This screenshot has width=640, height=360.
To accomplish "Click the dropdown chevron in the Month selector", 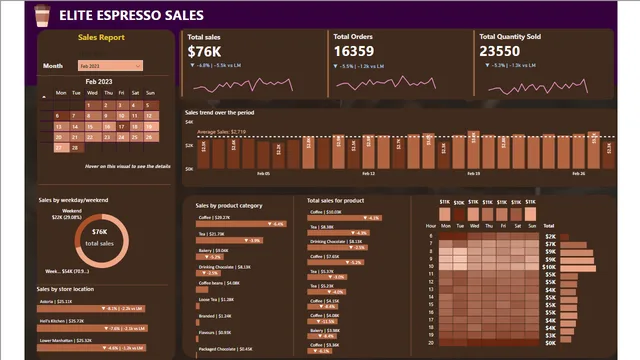I will (x=138, y=66).
